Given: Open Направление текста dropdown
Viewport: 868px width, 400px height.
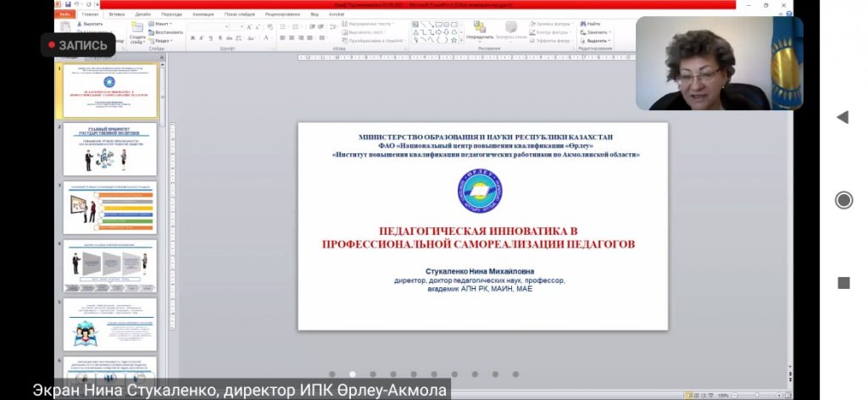Looking at the screenshot, I should (x=368, y=24).
